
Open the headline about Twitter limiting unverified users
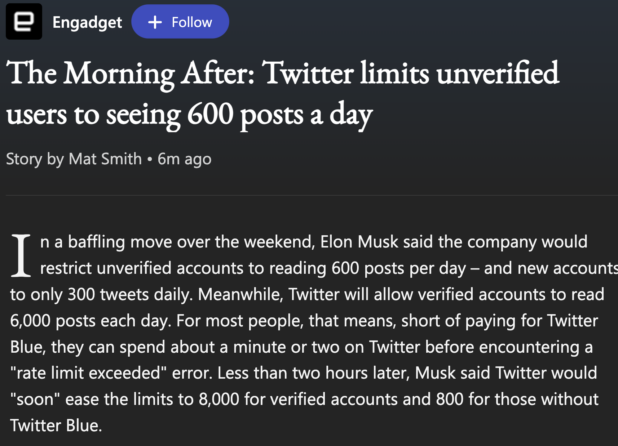(x=283, y=94)
